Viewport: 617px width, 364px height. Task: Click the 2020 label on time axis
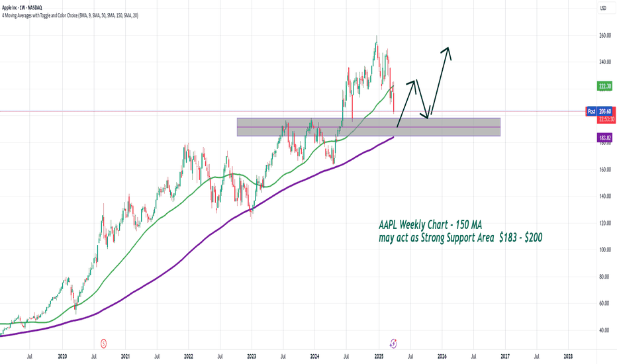tap(62, 357)
